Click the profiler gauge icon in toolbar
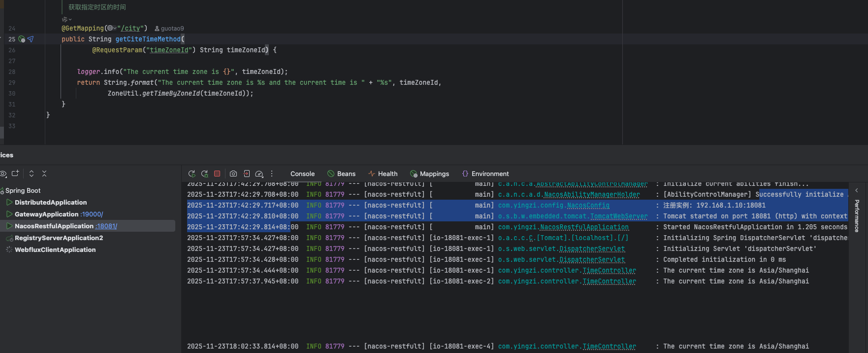This screenshot has height=353, width=868. pos(259,174)
